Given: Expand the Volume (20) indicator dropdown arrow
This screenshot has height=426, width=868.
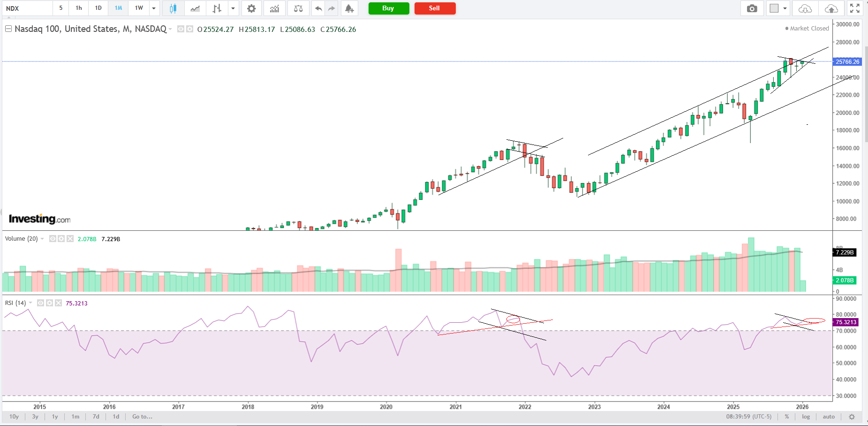Looking at the screenshot, I should [43, 239].
